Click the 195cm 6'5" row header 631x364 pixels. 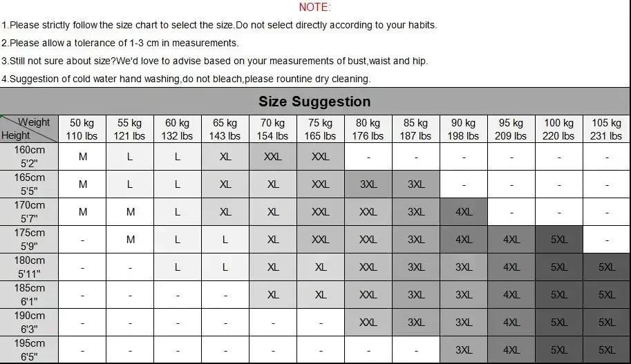(x=29, y=350)
